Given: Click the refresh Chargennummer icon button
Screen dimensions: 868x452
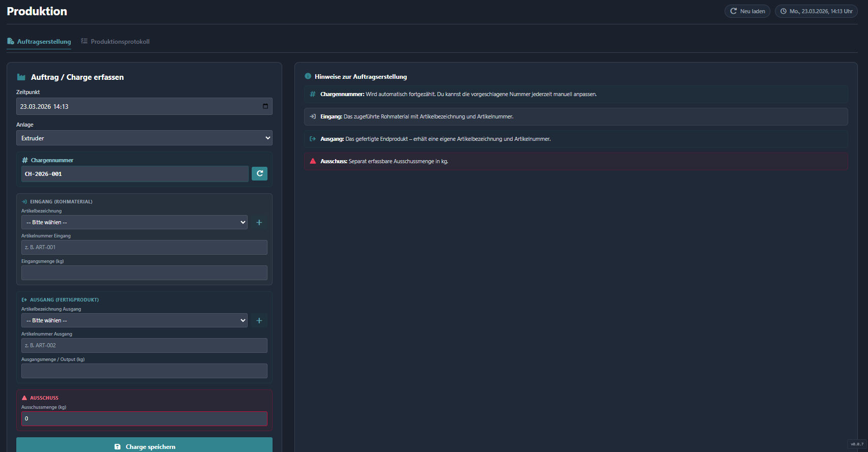Looking at the screenshot, I should 259,174.
